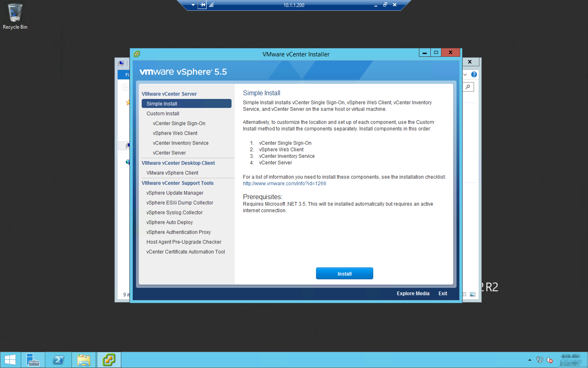Image resolution: width=588 pixels, height=368 pixels.
Task: Close the 10.1.1.200 remote session
Action: 395,5
